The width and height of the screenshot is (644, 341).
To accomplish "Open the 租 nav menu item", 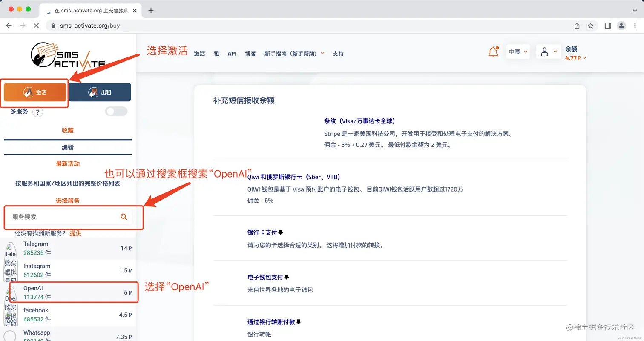I will coord(216,54).
